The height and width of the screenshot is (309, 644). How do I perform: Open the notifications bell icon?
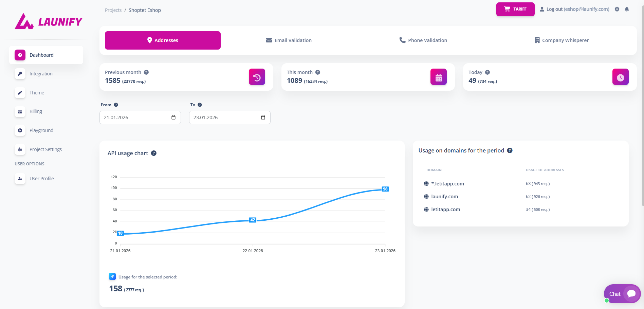click(627, 9)
